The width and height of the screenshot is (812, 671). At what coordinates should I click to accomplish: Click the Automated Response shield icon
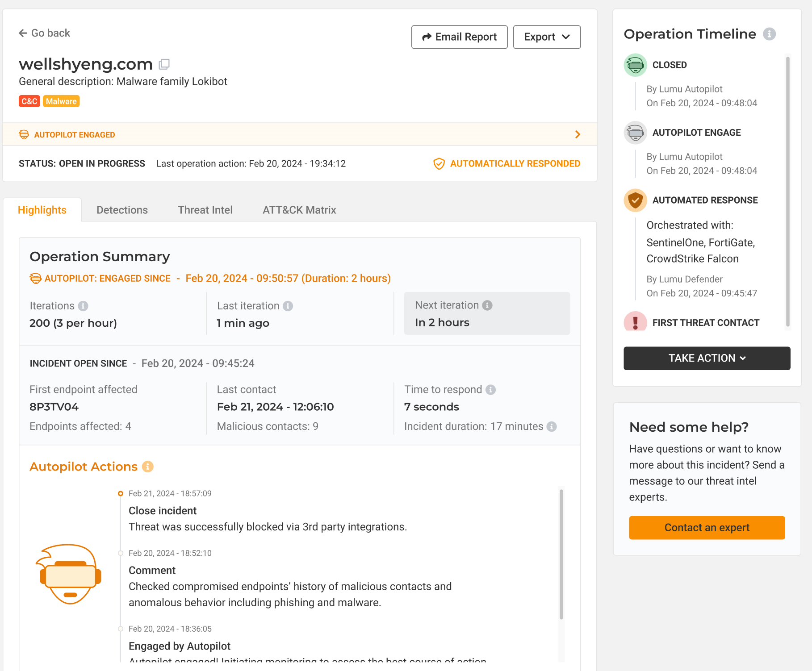tap(635, 200)
